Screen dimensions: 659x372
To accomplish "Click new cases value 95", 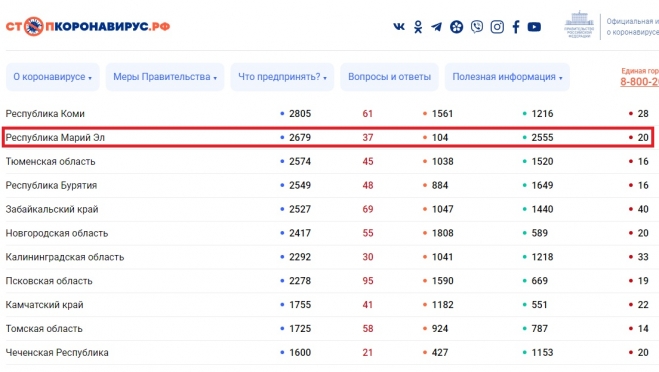I will (368, 281).
